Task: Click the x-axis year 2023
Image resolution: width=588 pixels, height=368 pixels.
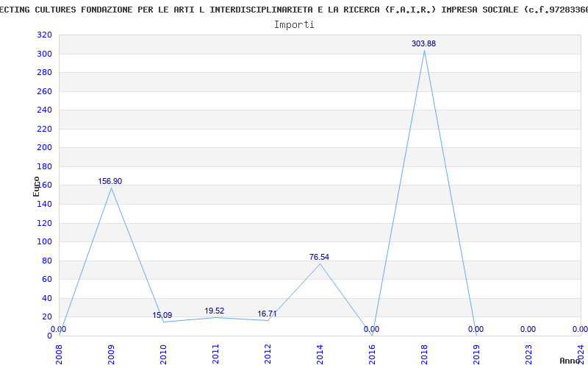Action: [x=528, y=355]
